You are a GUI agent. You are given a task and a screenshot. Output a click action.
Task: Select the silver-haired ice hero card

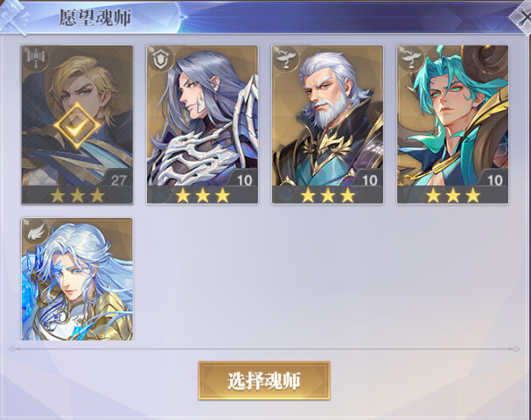click(x=77, y=279)
